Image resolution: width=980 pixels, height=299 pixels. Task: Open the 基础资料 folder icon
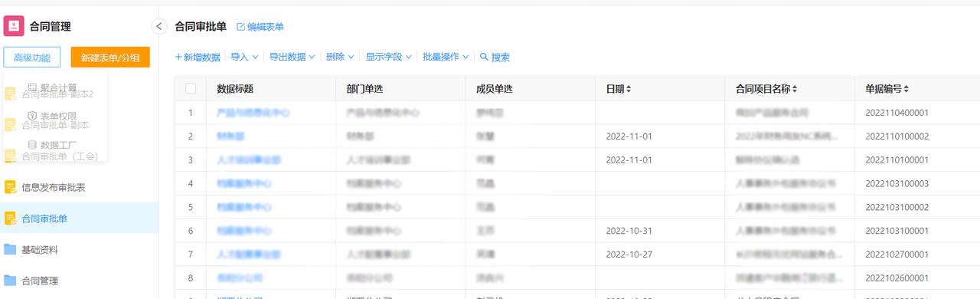click(x=11, y=249)
